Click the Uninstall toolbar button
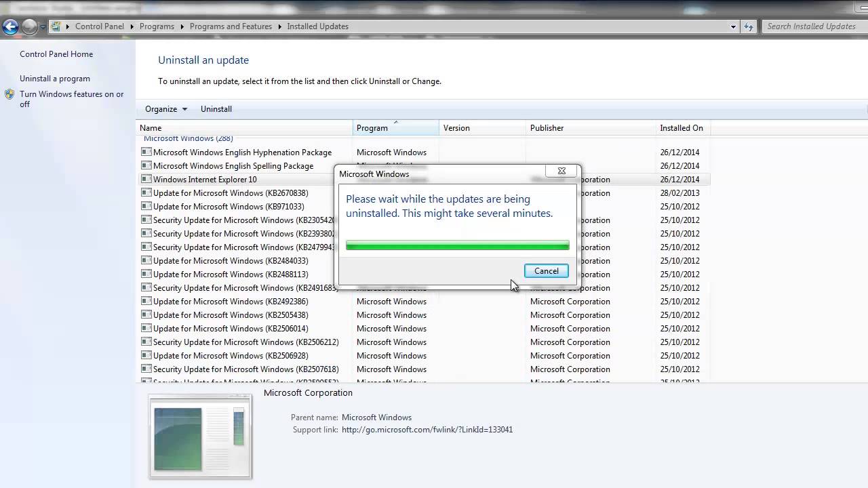 (x=216, y=109)
